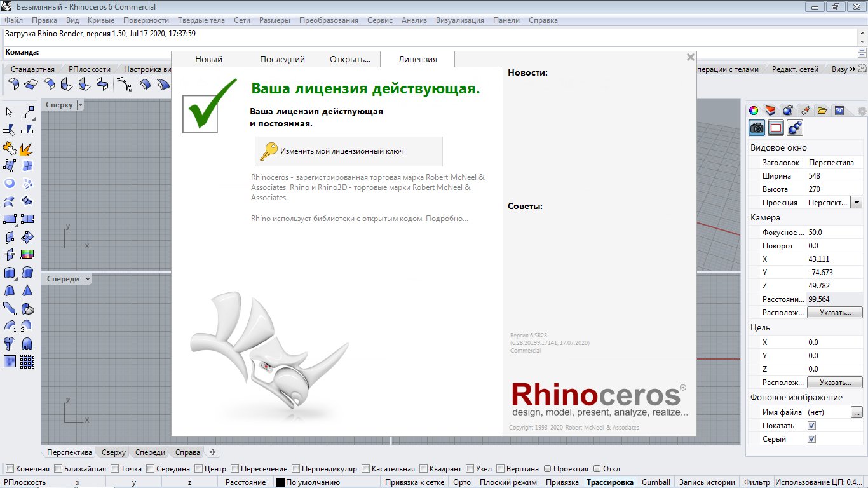Open the Сверху viewport menu arrow
The height and width of the screenshot is (488, 868).
coord(80,105)
